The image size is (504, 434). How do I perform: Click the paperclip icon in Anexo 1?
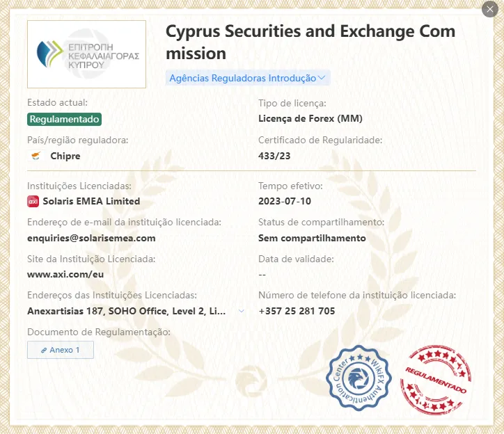pyautogui.click(x=44, y=350)
